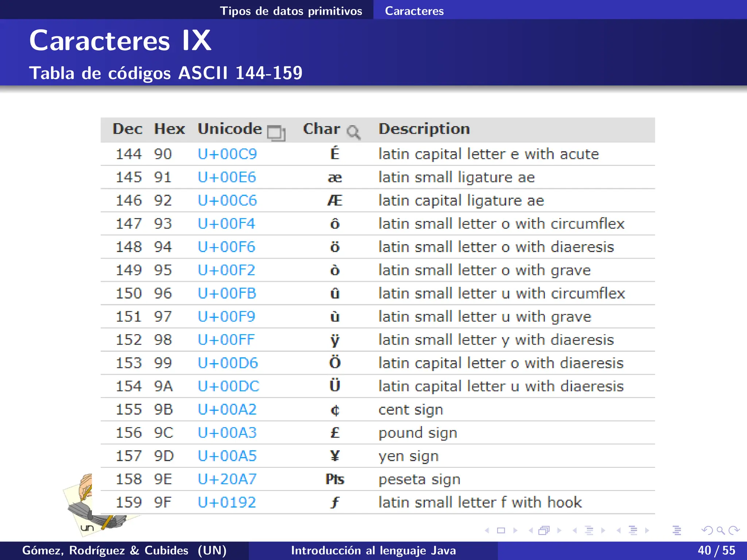
Task: Click the stacked frames navigation icon
Action: pyautogui.click(x=544, y=530)
